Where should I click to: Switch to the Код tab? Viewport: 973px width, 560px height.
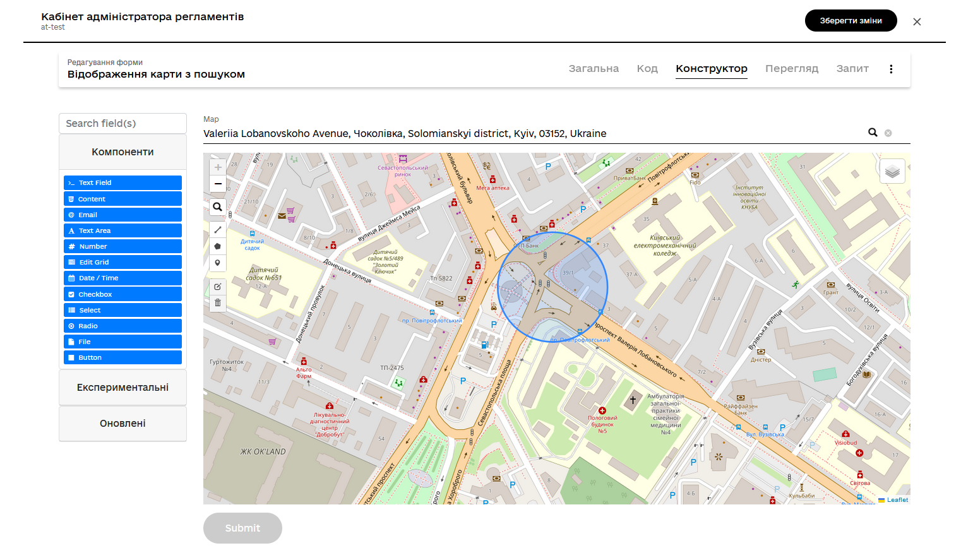pyautogui.click(x=647, y=69)
